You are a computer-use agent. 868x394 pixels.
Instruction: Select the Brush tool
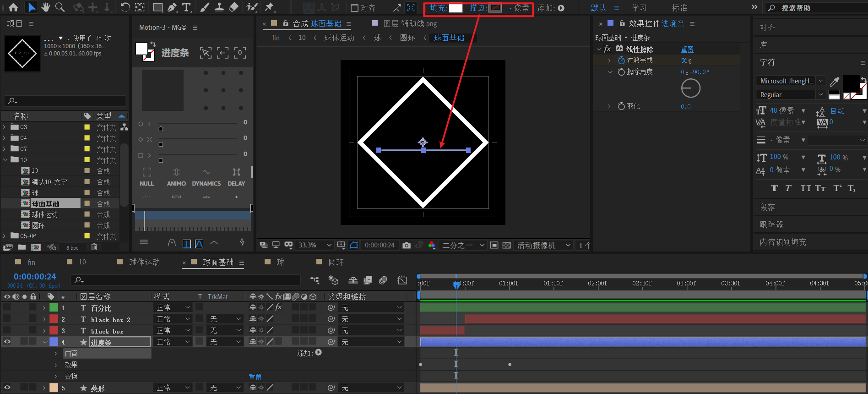205,7
